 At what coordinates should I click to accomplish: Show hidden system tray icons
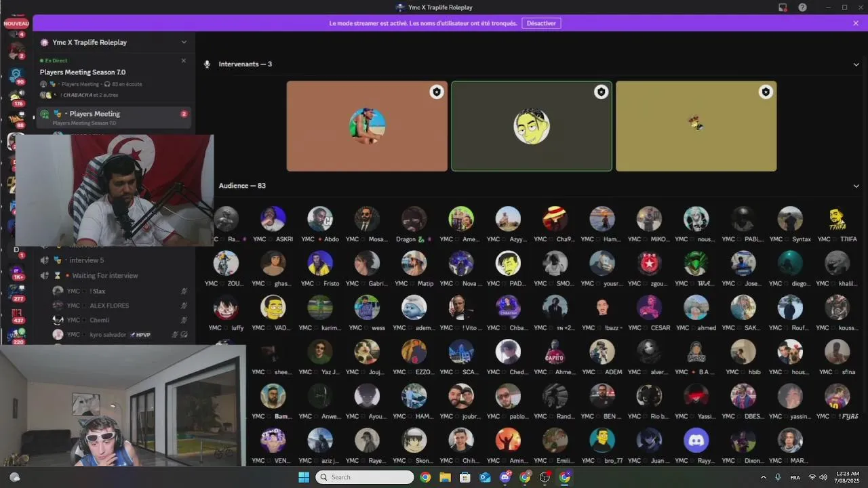(764, 477)
